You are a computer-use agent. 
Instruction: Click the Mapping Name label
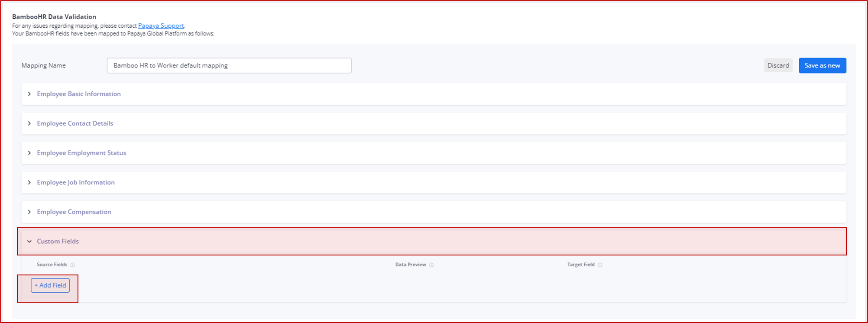coord(43,65)
